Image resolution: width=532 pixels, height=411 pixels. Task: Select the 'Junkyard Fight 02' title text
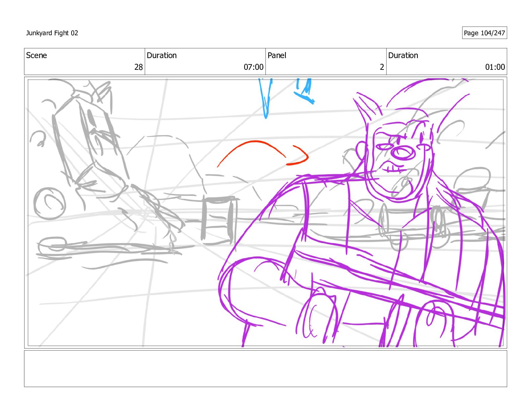click(52, 33)
